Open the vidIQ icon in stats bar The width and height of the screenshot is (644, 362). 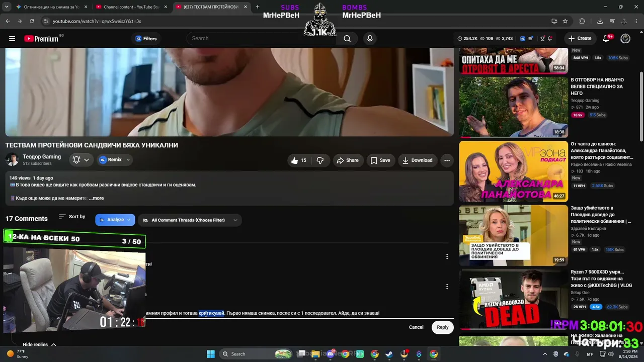(x=522, y=39)
